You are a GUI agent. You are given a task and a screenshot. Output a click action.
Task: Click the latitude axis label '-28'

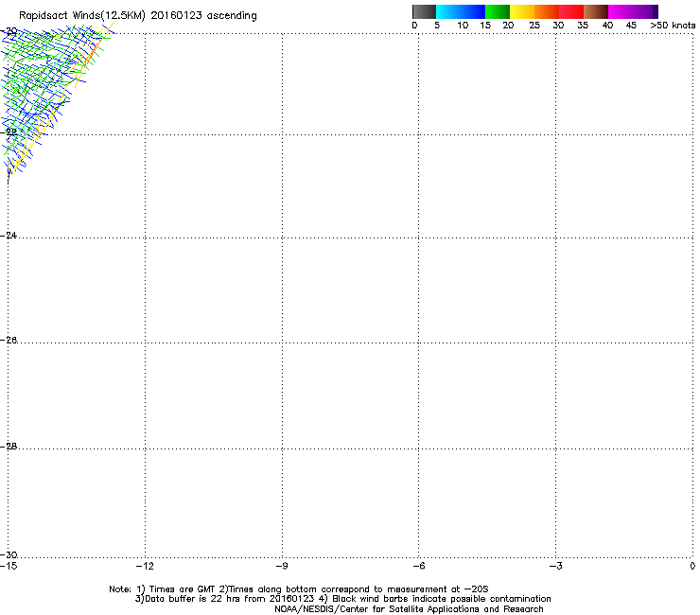(x=9, y=447)
